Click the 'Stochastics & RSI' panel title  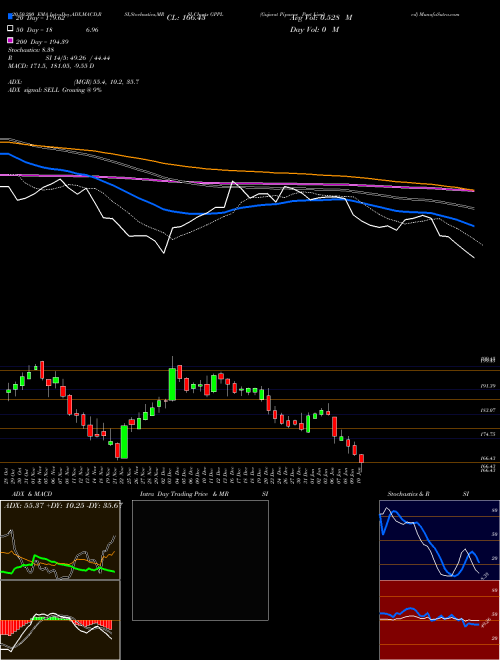tap(428, 494)
